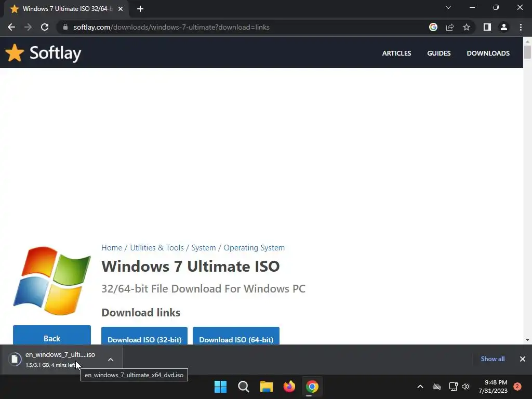Open the volume control icon
Screen dimensions: 532x399
point(465,387)
